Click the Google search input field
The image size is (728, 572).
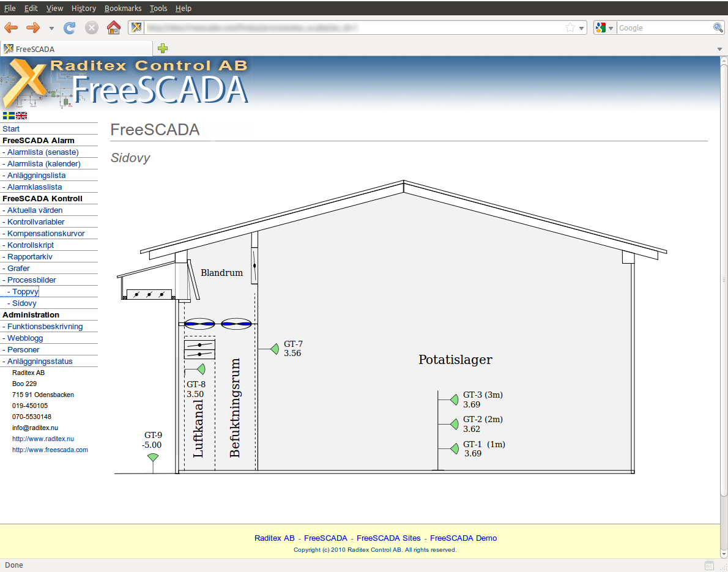click(x=664, y=28)
